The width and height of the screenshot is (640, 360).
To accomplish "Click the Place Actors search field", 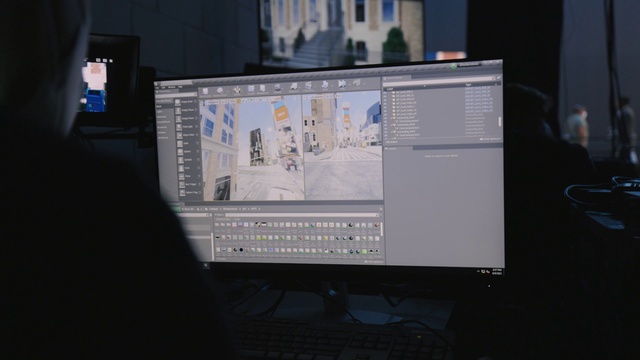I will (176, 96).
